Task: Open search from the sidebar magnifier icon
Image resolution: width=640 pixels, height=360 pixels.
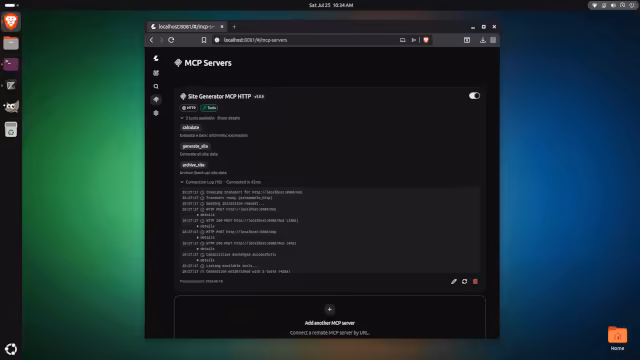Action: [156, 87]
